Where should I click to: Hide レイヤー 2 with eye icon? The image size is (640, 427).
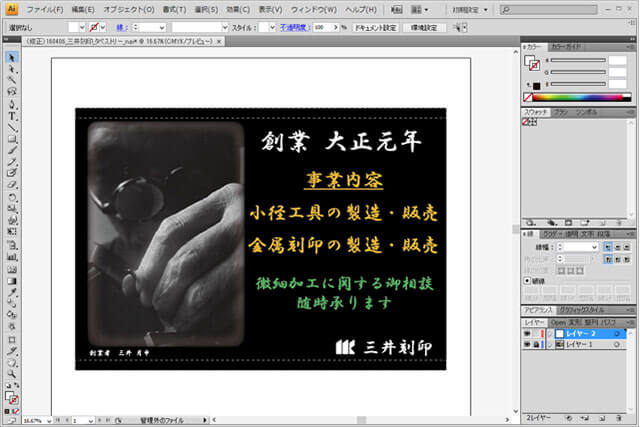pyautogui.click(x=527, y=334)
